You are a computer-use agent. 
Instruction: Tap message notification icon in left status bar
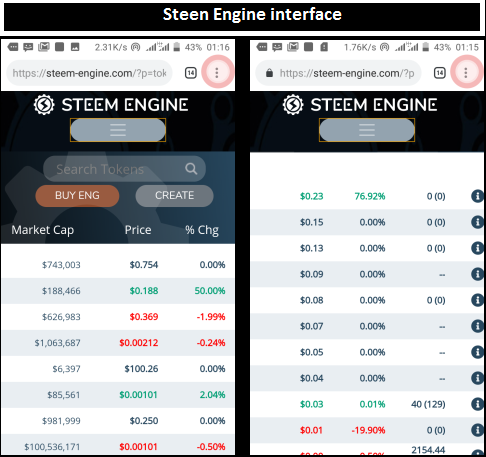pyautogui.click(x=28, y=47)
